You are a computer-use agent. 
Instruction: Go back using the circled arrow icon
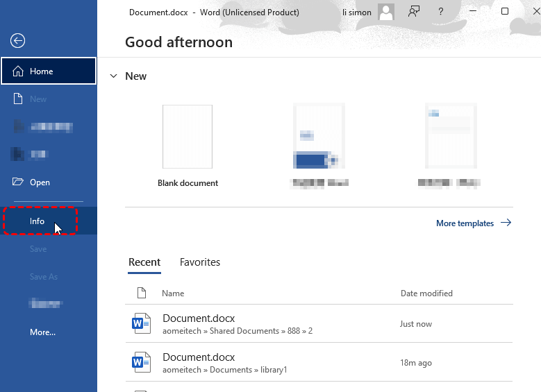pos(17,41)
